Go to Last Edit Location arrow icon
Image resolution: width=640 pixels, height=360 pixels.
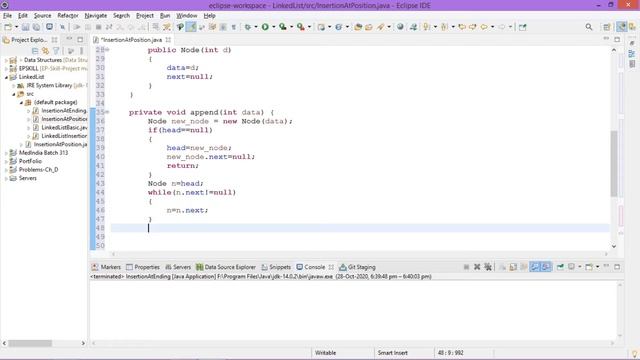pos(462,27)
